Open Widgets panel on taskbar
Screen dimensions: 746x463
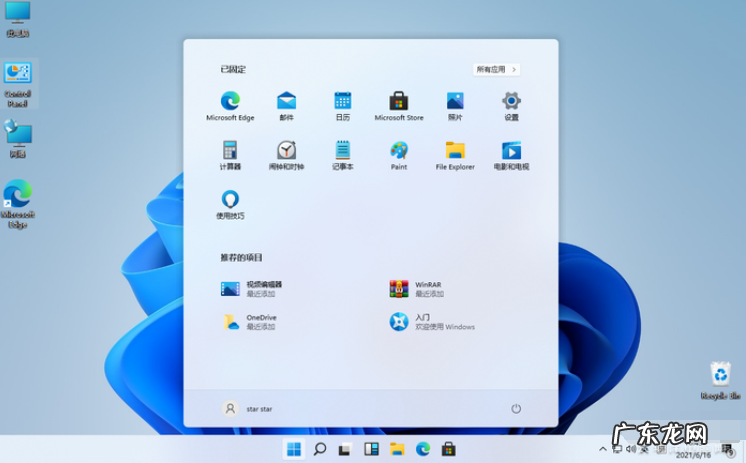[371, 449]
